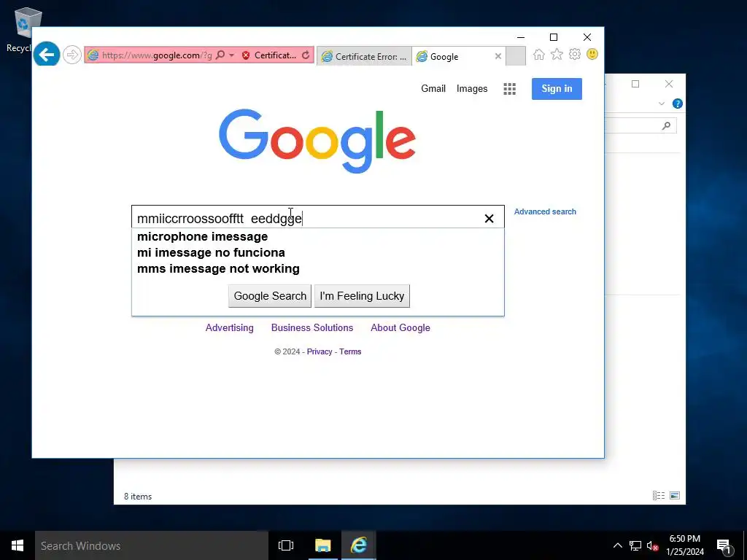Image resolution: width=747 pixels, height=560 pixels.
Task: Open the Business Solutions link
Action: pyautogui.click(x=312, y=327)
